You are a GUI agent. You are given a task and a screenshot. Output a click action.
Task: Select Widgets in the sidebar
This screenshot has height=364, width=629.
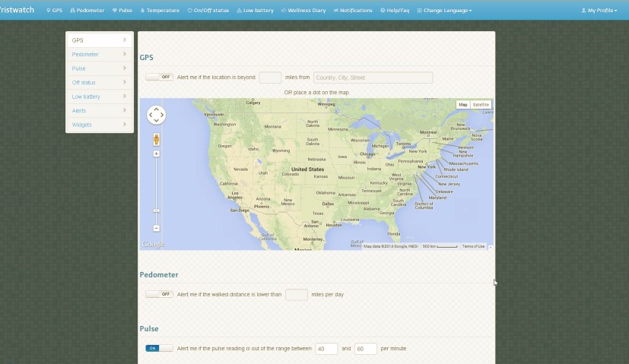(x=100, y=125)
